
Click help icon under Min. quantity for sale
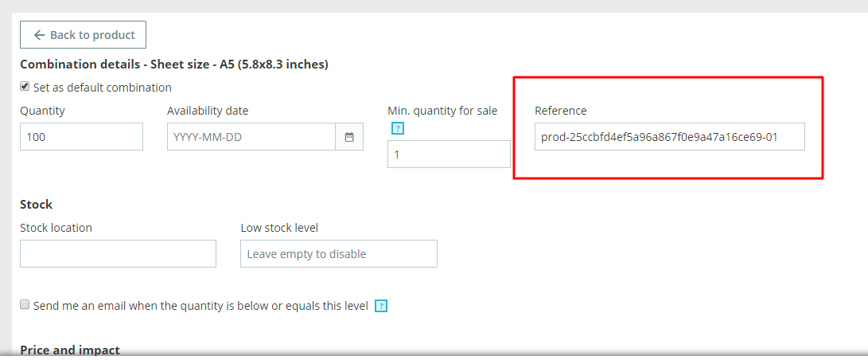tap(398, 128)
